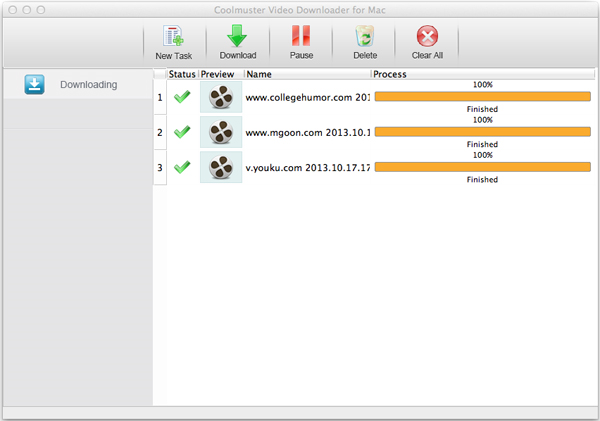Click the green checkmark in row 3
This screenshot has height=421, width=600.
pos(181,167)
